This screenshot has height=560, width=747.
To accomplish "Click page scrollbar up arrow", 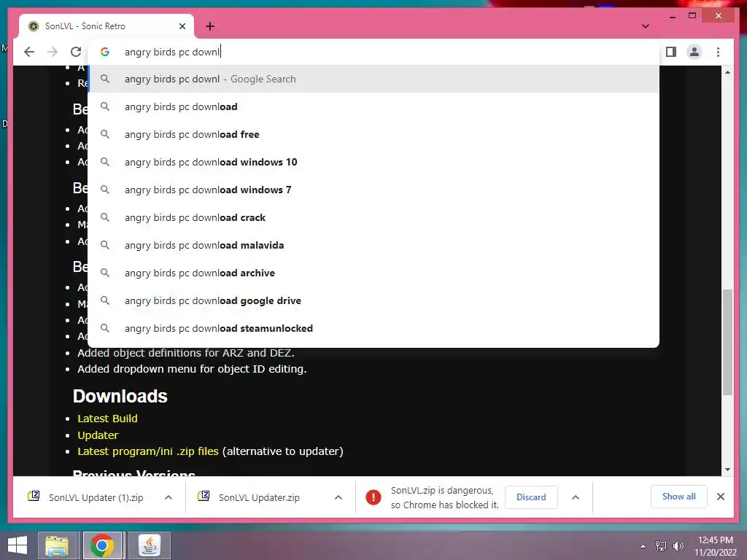I will click(x=727, y=72).
